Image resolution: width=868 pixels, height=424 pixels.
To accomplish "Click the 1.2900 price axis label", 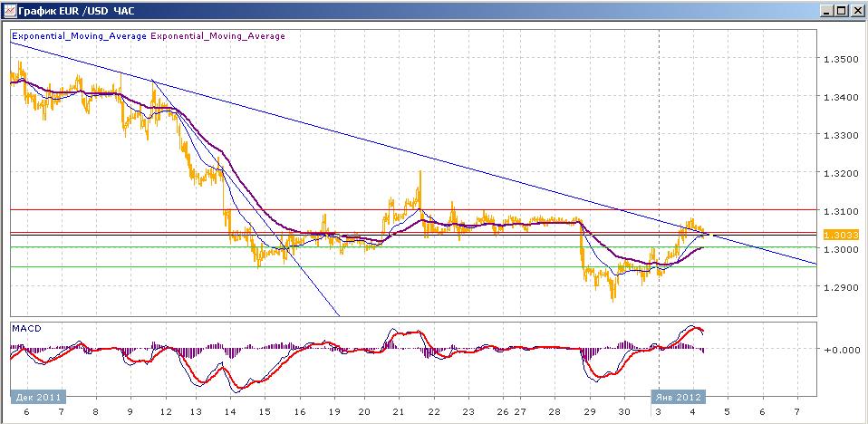I will click(842, 288).
